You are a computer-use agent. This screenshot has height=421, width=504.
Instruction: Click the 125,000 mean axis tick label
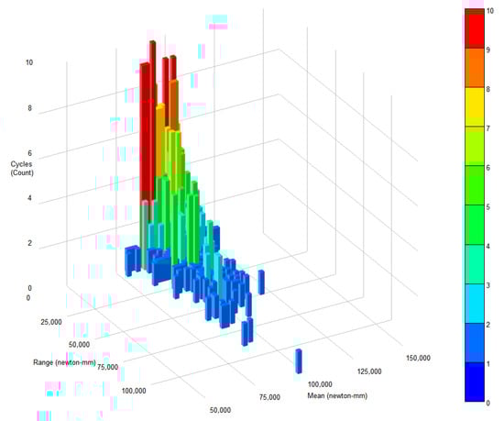[x=369, y=371]
